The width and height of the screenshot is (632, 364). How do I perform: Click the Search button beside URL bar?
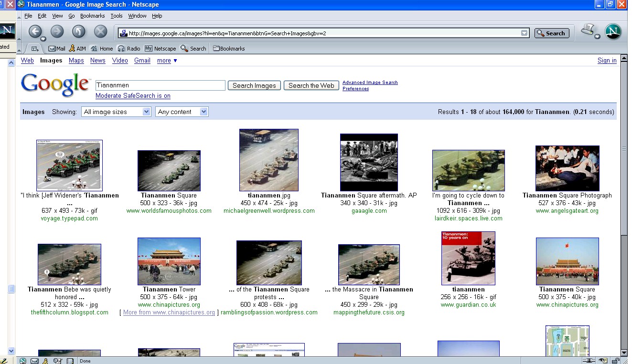click(552, 33)
